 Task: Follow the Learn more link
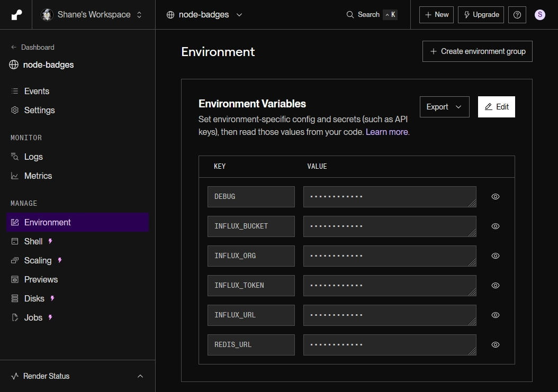point(386,132)
